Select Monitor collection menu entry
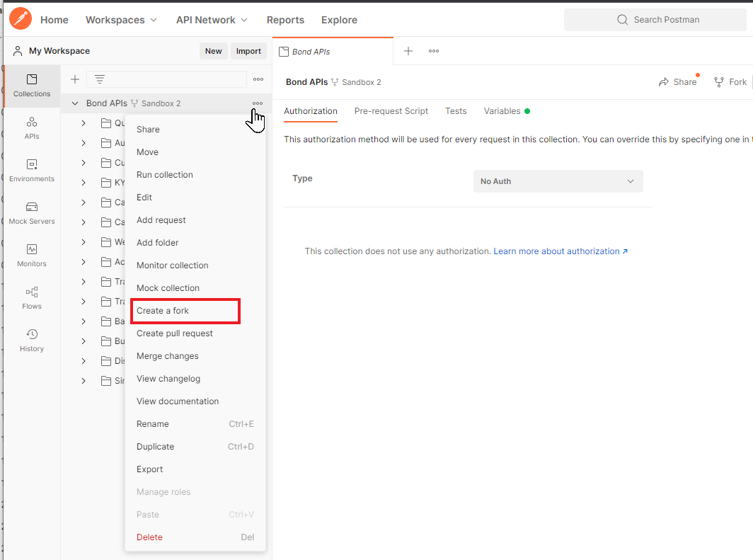Screen dimensions: 753x560 point(195,265)
